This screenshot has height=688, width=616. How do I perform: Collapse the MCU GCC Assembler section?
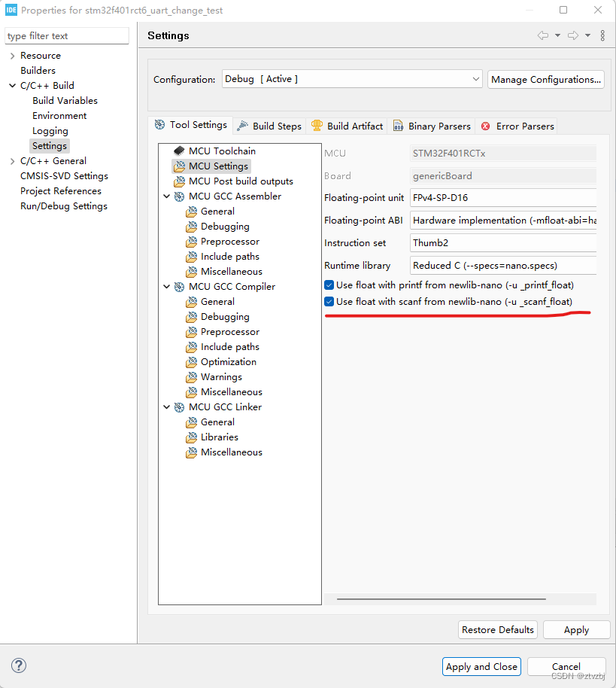coord(167,196)
